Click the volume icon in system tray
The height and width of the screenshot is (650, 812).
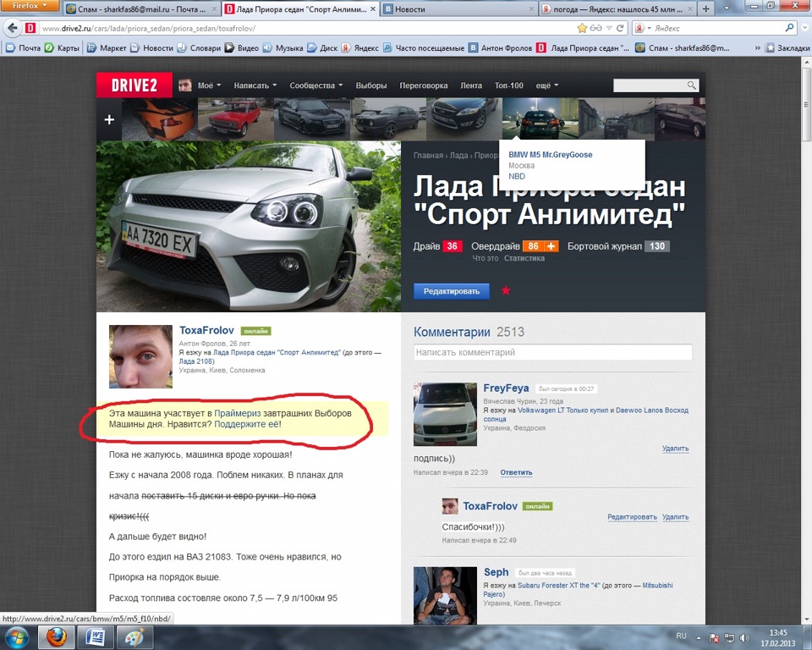click(x=744, y=637)
